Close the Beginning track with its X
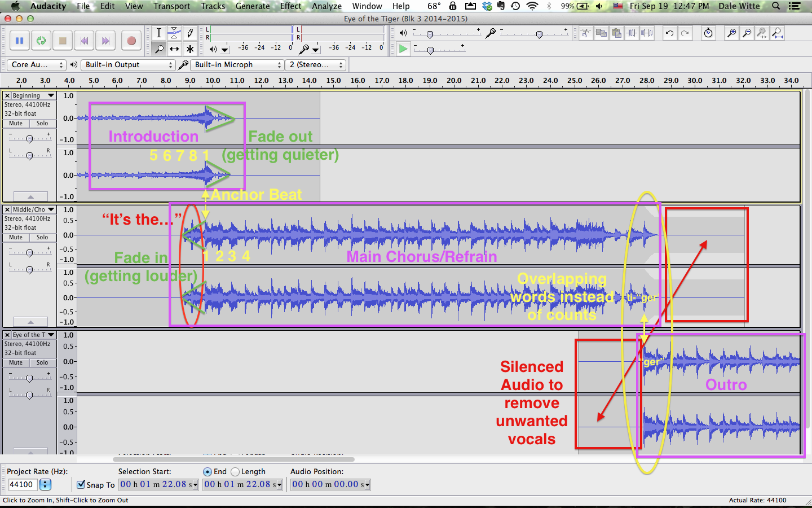The height and width of the screenshot is (508, 812). [x=7, y=95]
